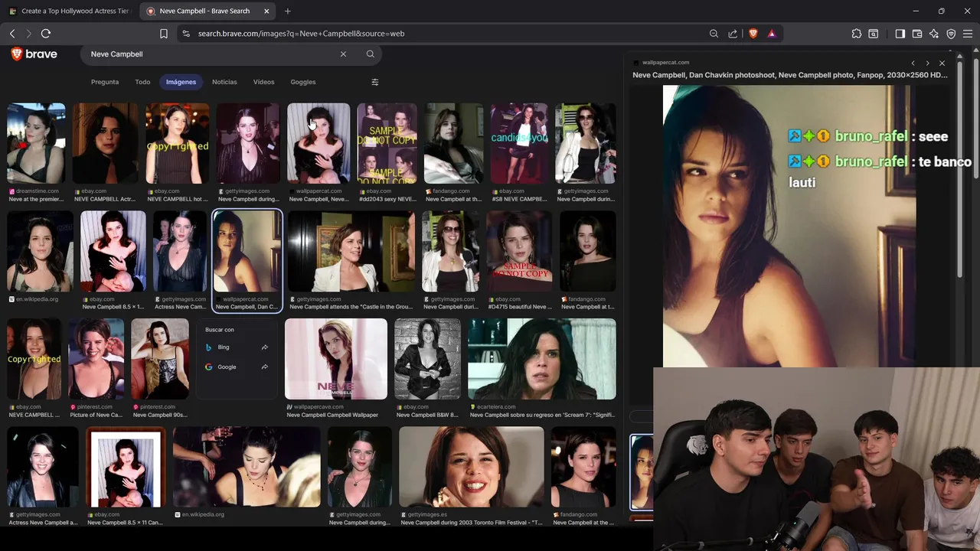Open site settings icon beside the URL
The width and height of the screenshot is (980, 551).
click(186, 34)
